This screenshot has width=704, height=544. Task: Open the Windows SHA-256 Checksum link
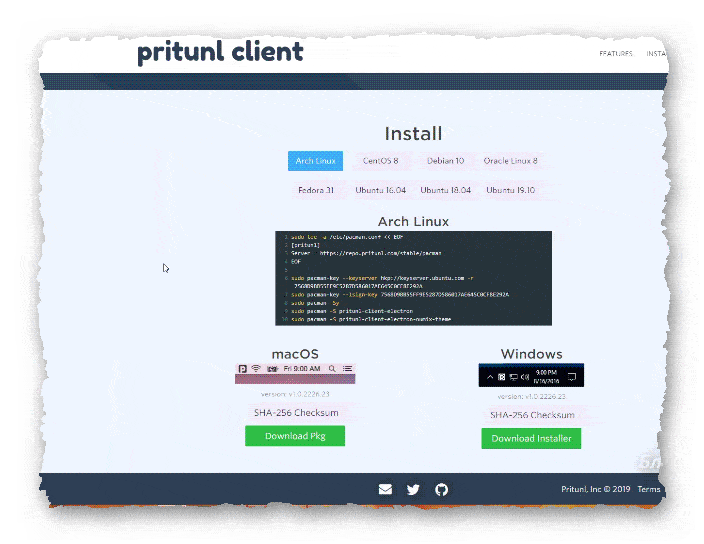[x=532, y=415]
